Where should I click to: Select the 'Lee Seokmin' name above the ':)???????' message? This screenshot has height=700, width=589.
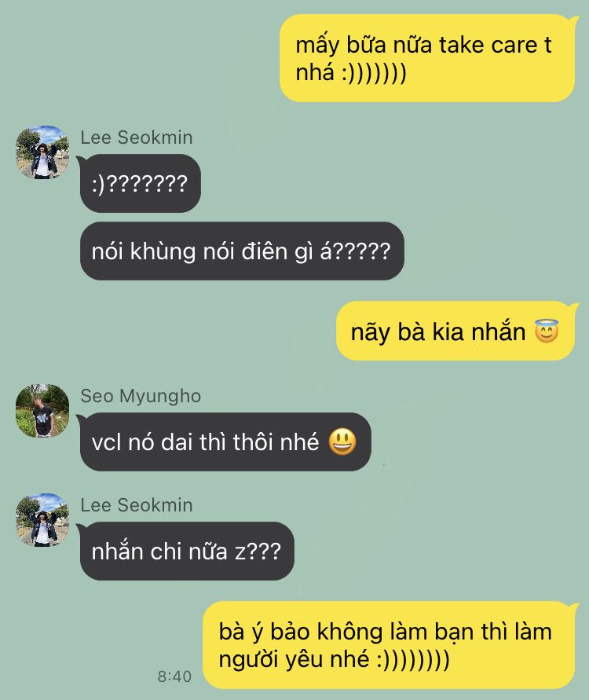pos(137,137)
